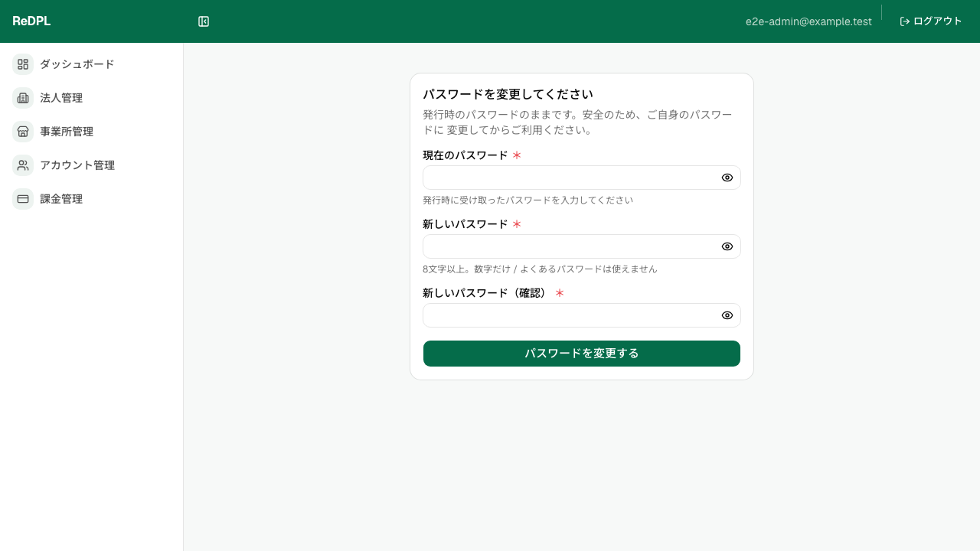Image resolution: width=980 pixels, height=551 pixels.
Task: Click the 法人管理 building icon
Action: (23, 98)
